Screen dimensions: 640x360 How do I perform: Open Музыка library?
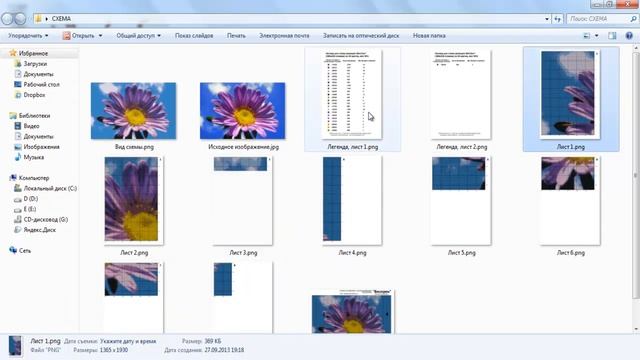(x=33, y=157)
